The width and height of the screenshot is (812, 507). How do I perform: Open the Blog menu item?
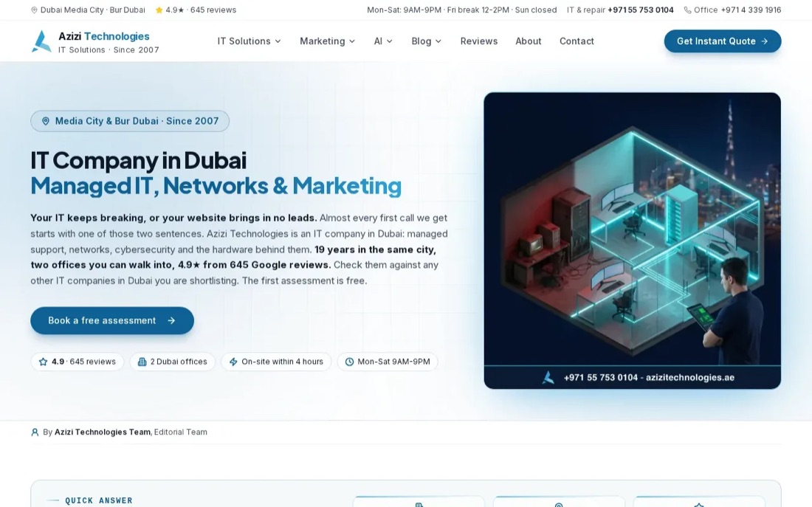pos(426,41)
